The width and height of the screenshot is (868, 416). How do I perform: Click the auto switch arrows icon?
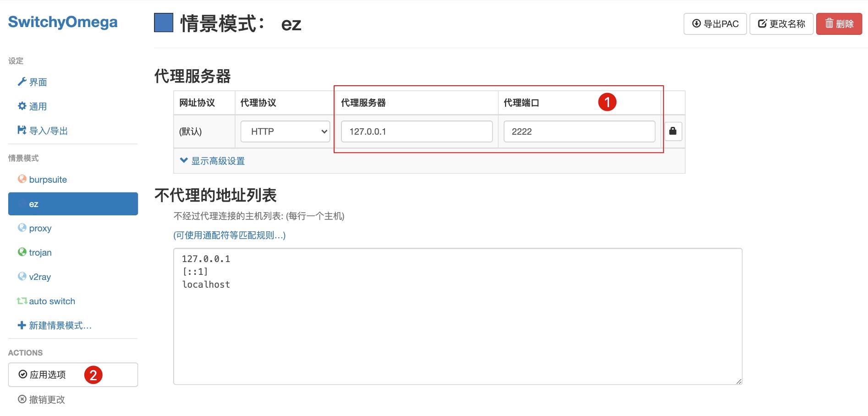(x=22, y=301)
